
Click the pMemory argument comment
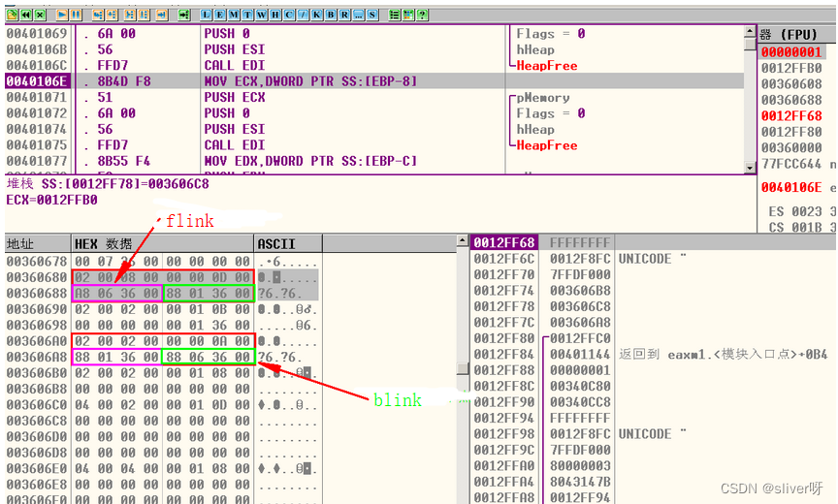coord(543,98)
